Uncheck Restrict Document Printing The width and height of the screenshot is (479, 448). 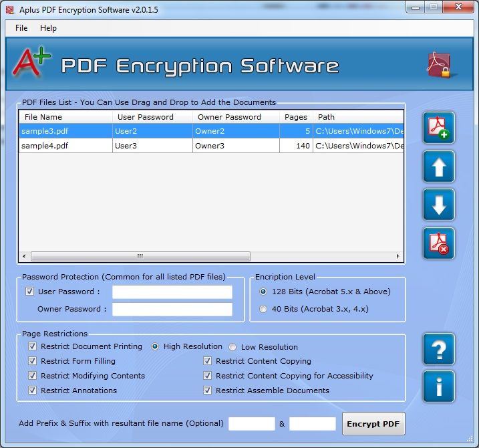[32, 346]
